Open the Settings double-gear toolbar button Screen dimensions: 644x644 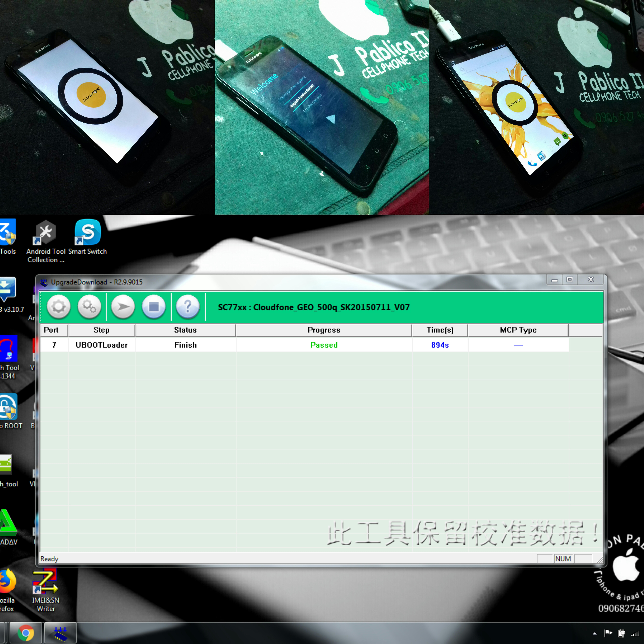click(89, 306)
